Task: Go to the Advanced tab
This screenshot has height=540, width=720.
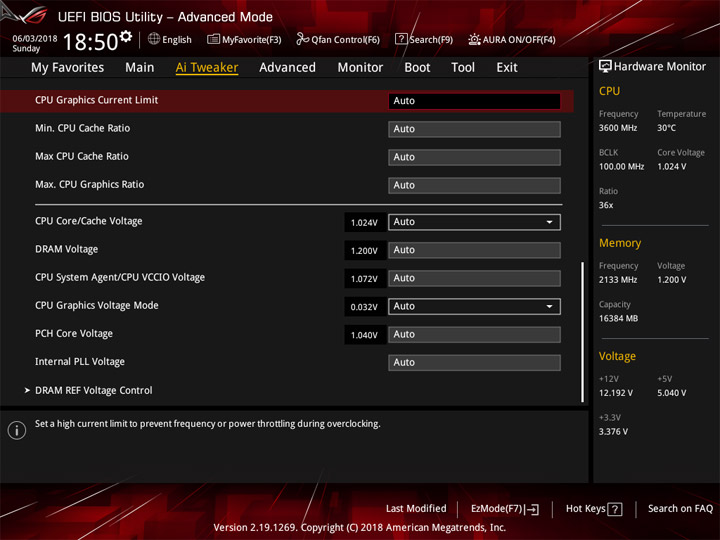Action: pos(287,68)
